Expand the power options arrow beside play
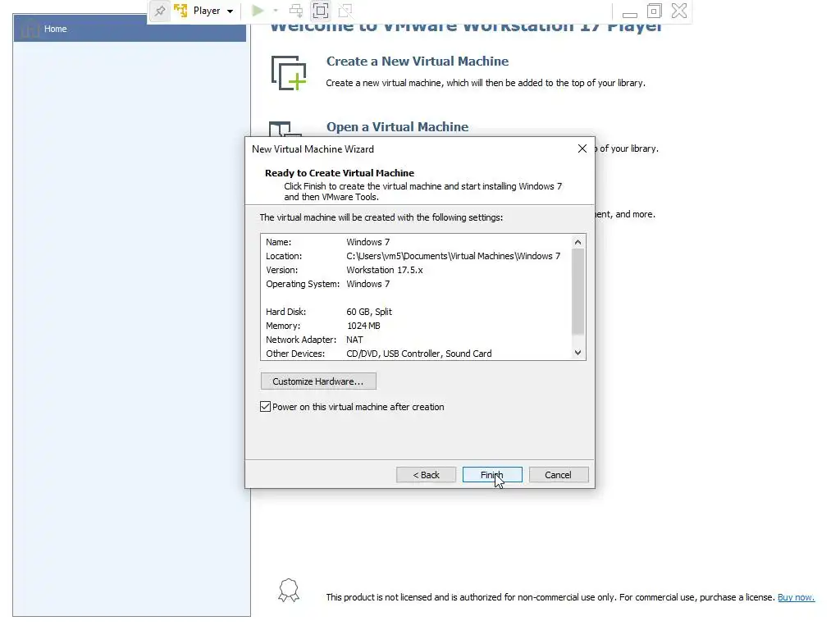The height and width of the screenshot is (630, 840). [276, 11]
